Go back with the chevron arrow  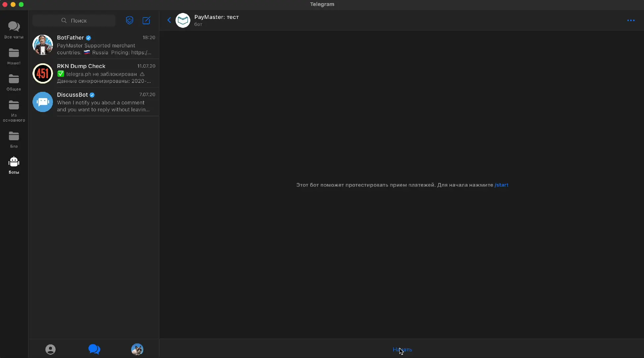point(169,20)
